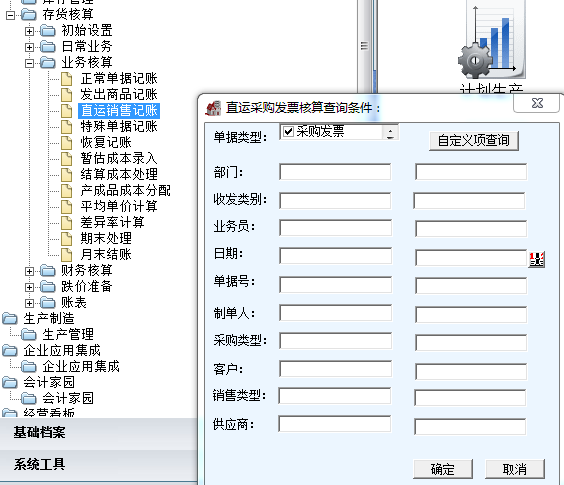This screenshot has width=564, height=485.
Task: Close the 直运采购发票核算查询条件 dialog
Action: click(x=537, y=103)
